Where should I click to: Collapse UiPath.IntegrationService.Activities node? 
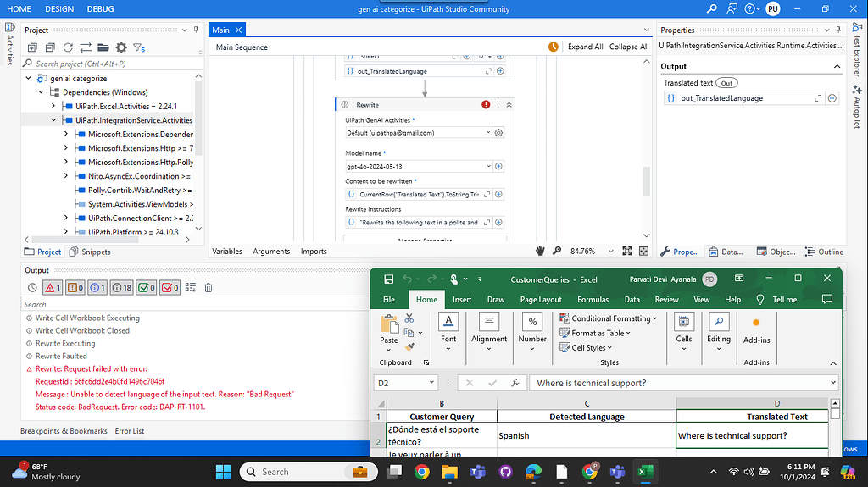click(53, 120)
